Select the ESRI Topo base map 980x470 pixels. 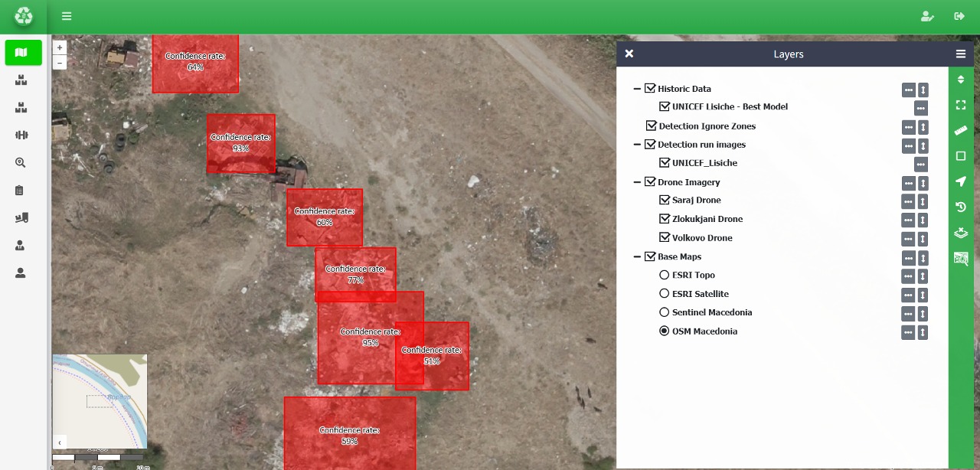[x=665, y=276]
